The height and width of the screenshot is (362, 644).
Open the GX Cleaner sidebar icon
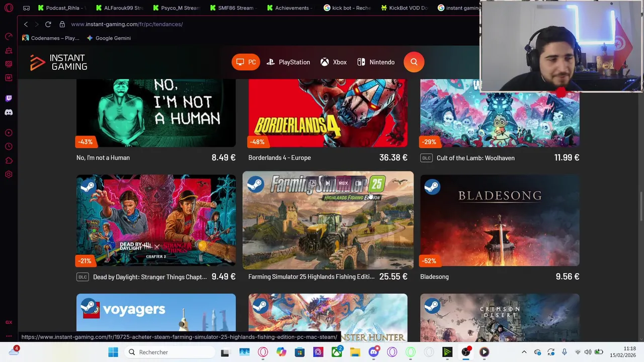[9, 51]
